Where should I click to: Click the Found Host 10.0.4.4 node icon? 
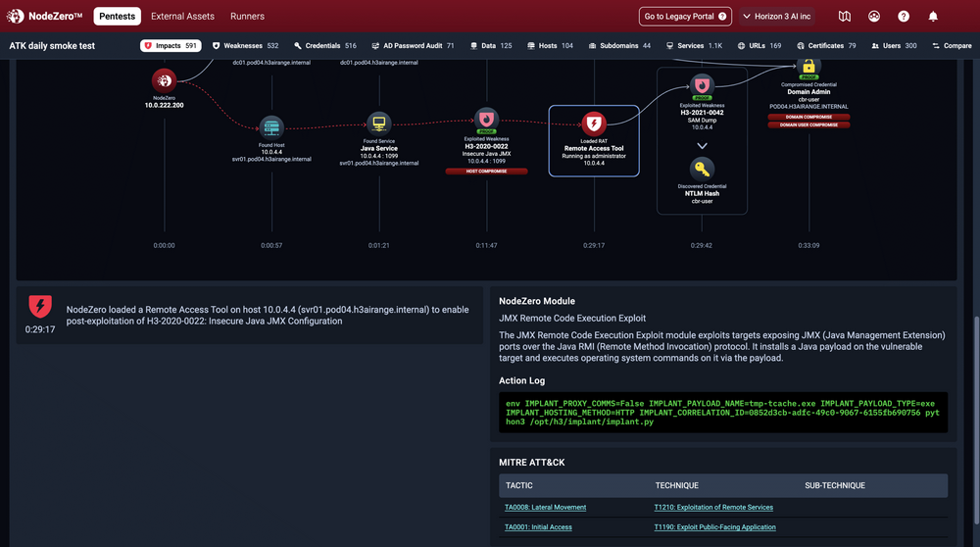(x=271, y=126)
